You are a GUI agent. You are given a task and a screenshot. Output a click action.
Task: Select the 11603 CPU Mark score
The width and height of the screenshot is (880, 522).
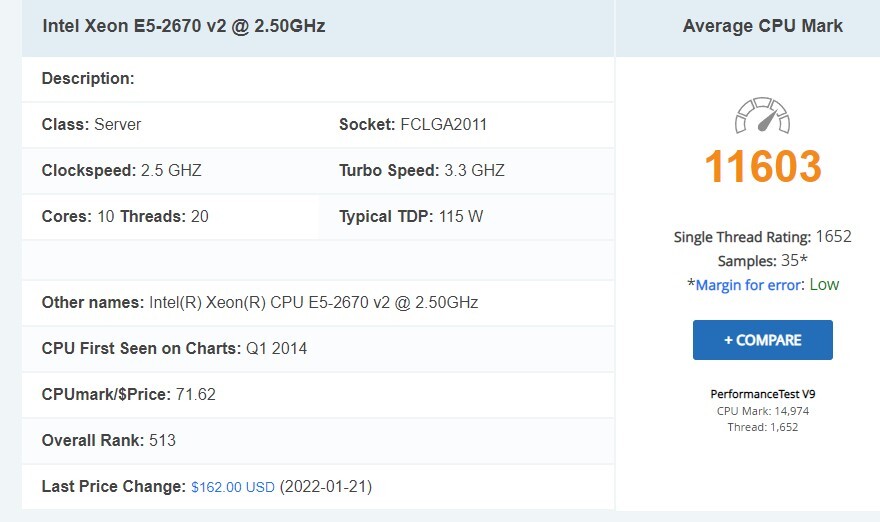coord(763,167)
